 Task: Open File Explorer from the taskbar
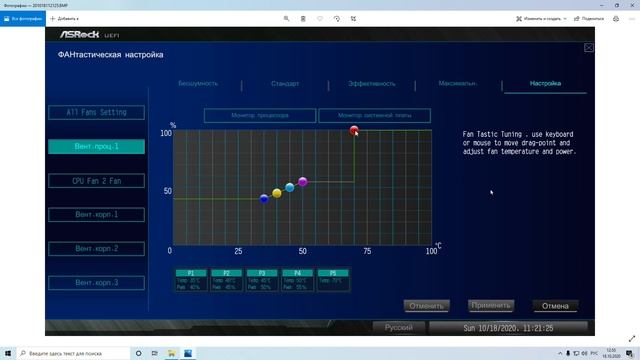(171, 353)
